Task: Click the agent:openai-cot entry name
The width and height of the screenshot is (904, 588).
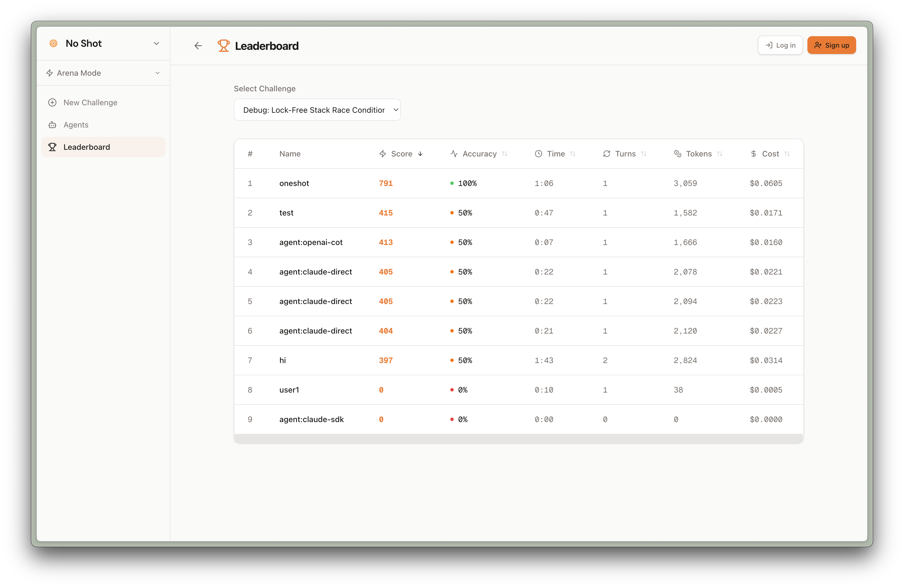Action: point(311,242)
